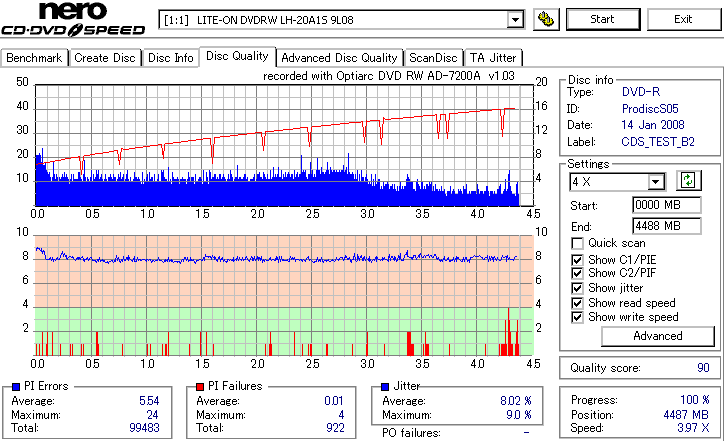Click PI Errors average 5.54
Viewport: 724px width, 441px height.
coord(149,401)
